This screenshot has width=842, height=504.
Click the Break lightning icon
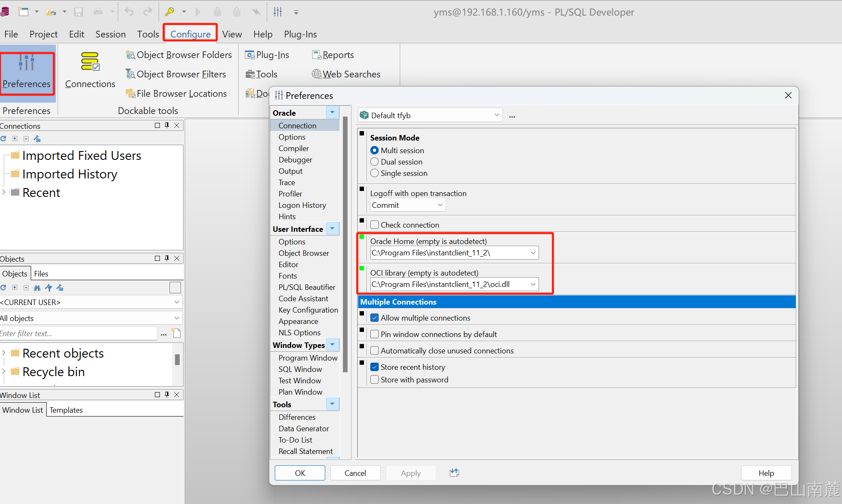(x=256, y=12)
